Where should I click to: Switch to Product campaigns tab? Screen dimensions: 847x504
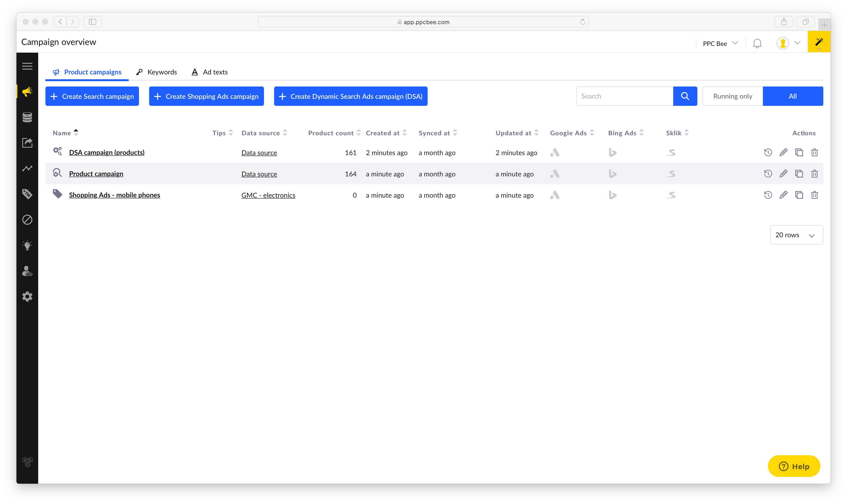(87, 72)
